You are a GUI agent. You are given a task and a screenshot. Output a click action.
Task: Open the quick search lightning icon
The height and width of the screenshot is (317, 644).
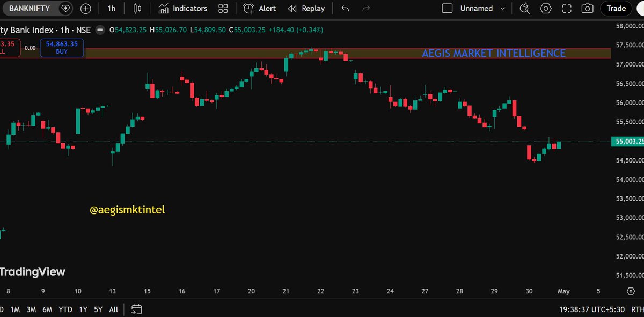coord(524,8)
